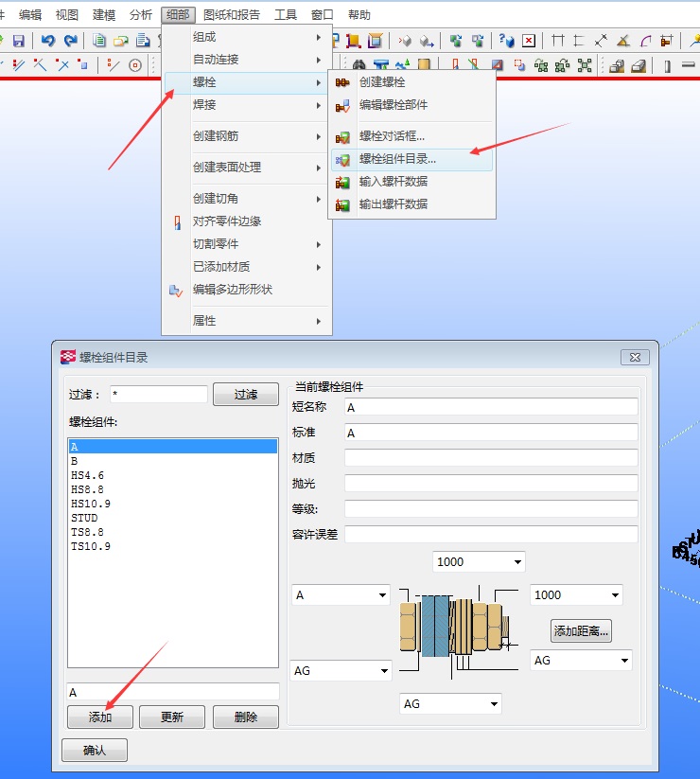Click the vertical dimension icon

point(579,41)
